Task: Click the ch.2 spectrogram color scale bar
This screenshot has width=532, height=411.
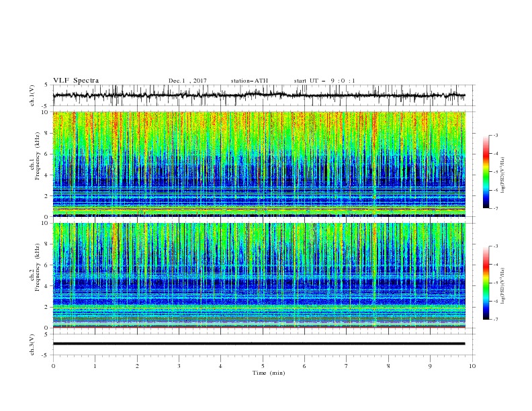Action: [486, 283]
